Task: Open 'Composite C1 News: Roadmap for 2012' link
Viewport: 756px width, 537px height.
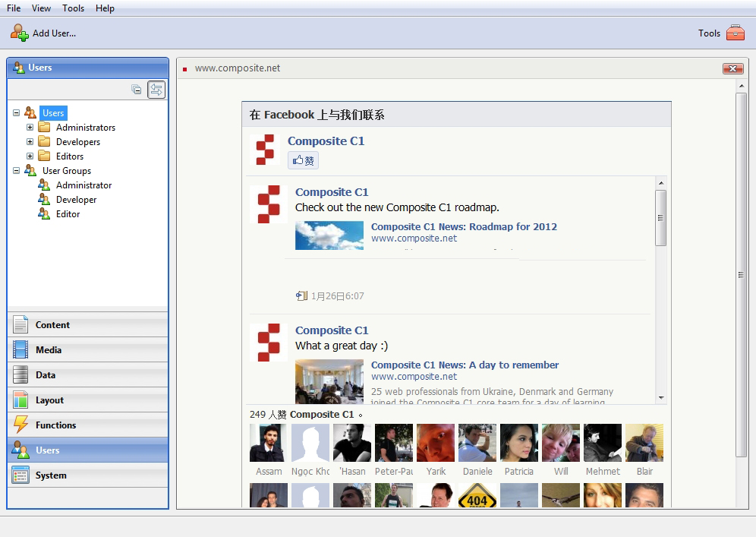Action: [x=464, y=227]
